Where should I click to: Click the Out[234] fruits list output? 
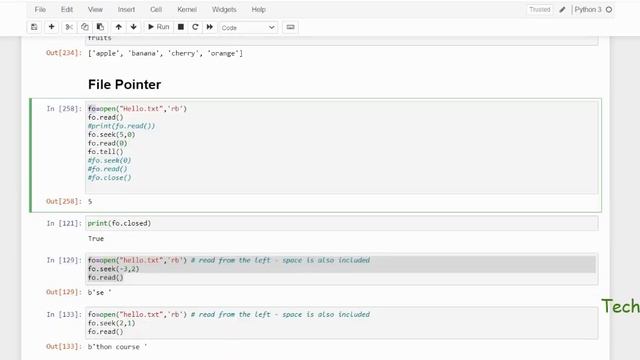coord(165,53)
